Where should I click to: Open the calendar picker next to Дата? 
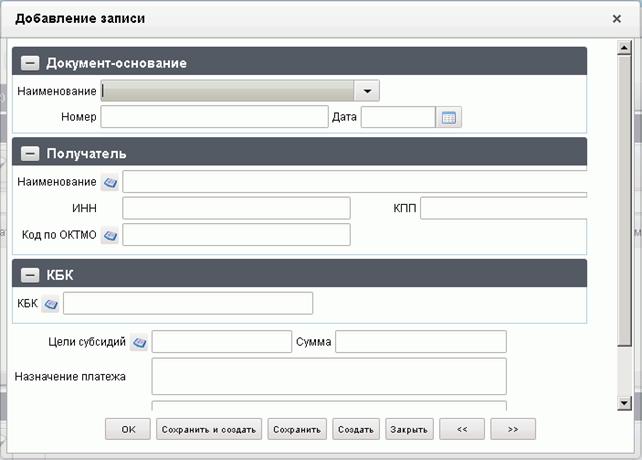[x=448, y=117]
